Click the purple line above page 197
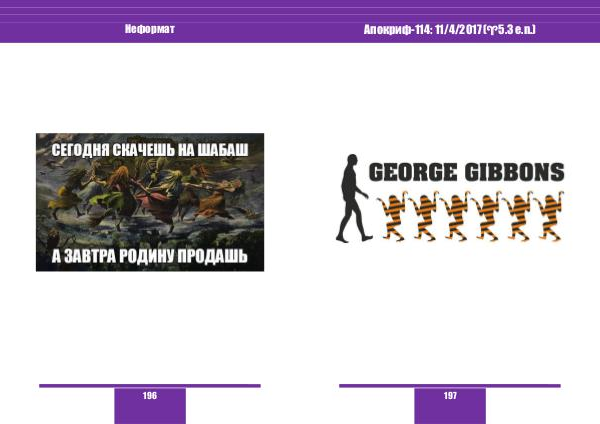600x424 pixels. click(450, 385)
